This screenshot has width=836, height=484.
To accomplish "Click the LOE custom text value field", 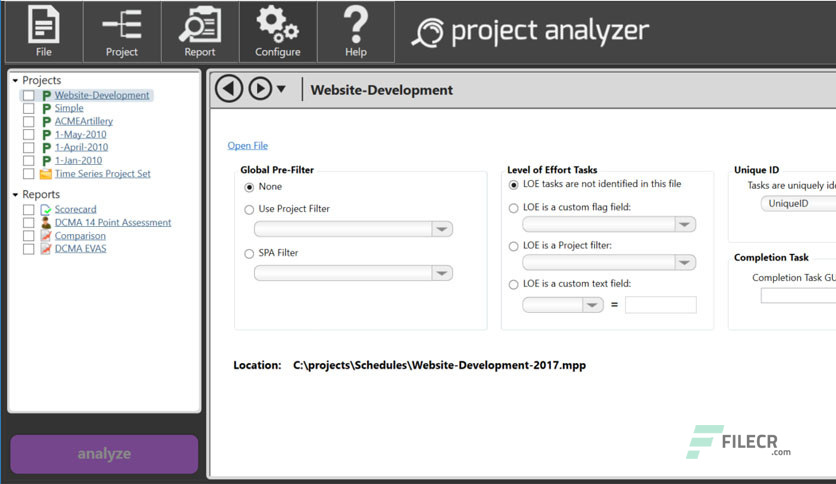I will [x=661, y=305].
